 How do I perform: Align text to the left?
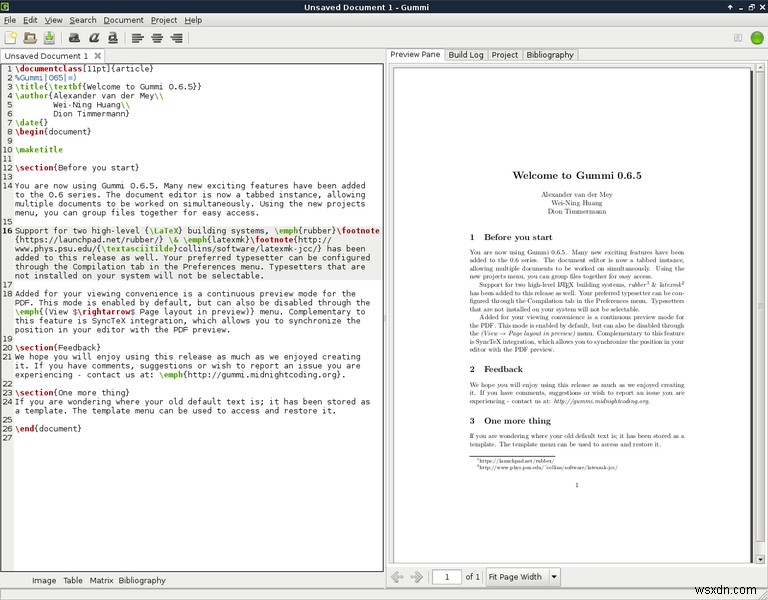(138, 38)
